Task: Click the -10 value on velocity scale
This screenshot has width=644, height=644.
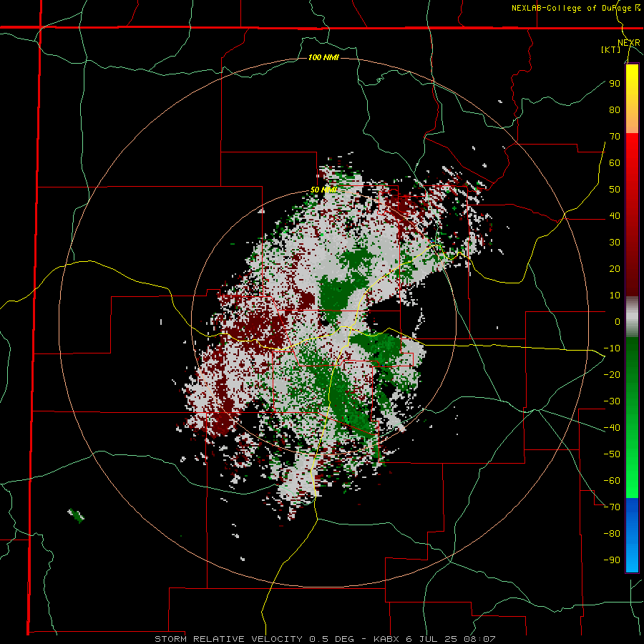Action: pos(612,348)
